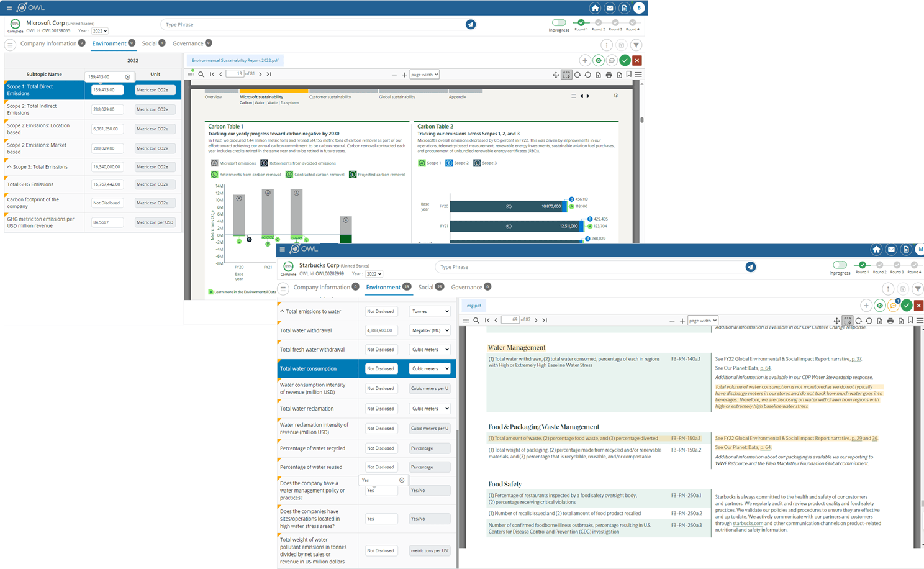
Task: Toggle the PDF sidebar in the Starbucks viewer
Action: pos(466,321)
